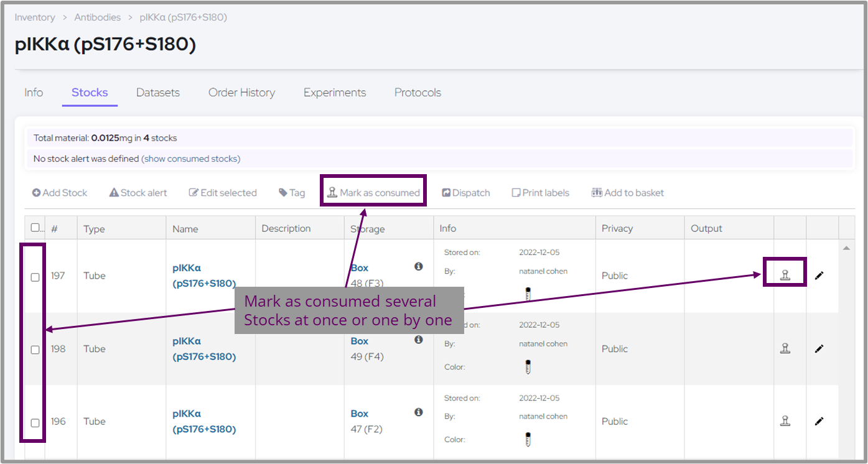Image resolution: width=868 pixels, height=464 pixels.
Task: Click the consume stamp icon for stock 197
Action: click(x=785, y=275)
